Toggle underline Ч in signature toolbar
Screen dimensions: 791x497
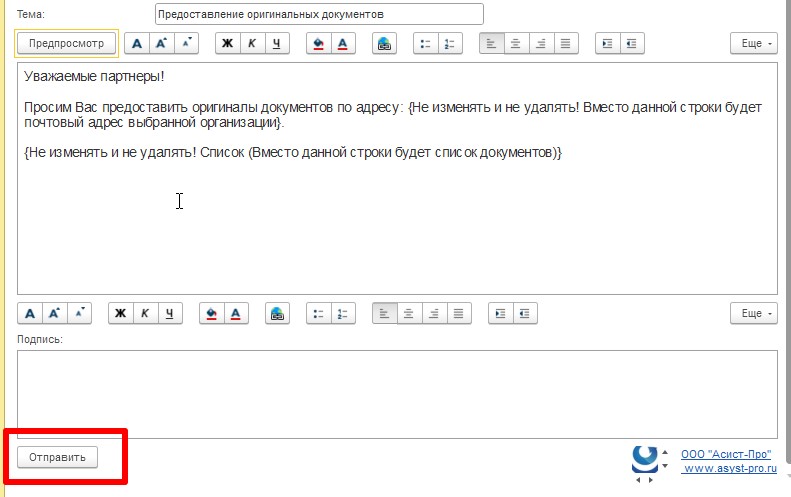click(x=170, y=313)
